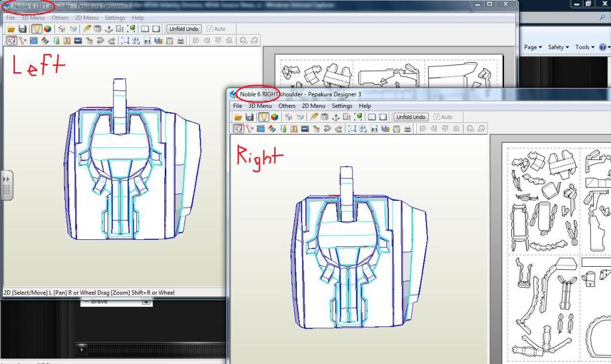Click Unfold Undo in RIGHT window
Viewport: 611px width, 364px height.
411,117
